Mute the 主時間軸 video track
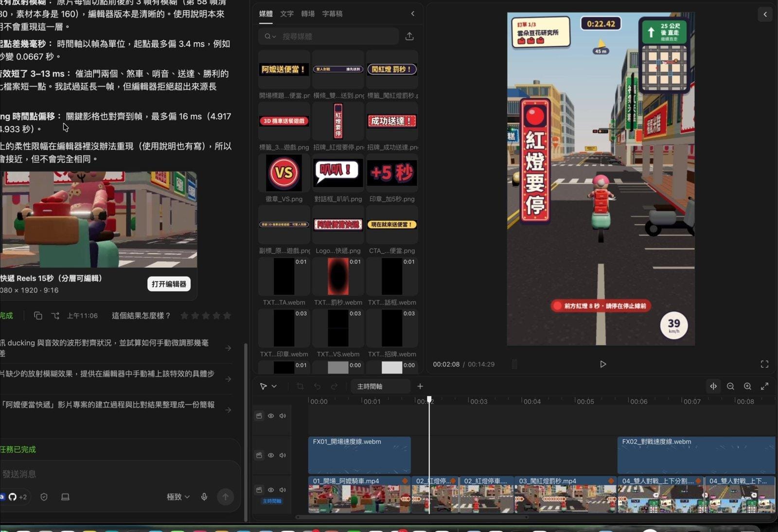This screenshot has height=532, width=778. click(x=283, y=490)
